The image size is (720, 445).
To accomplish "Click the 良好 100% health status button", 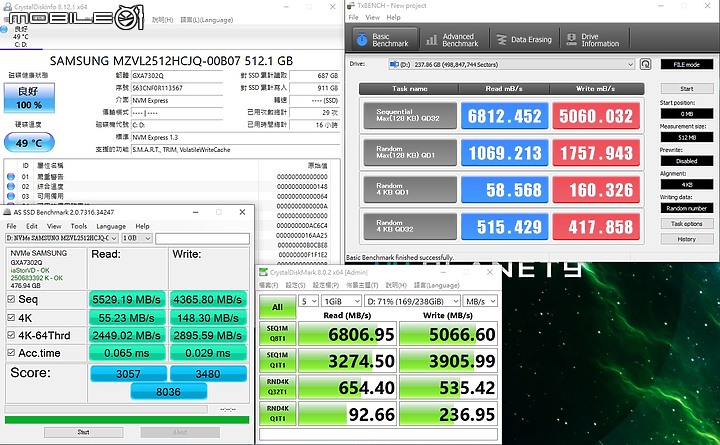I will tap(29, 98).
